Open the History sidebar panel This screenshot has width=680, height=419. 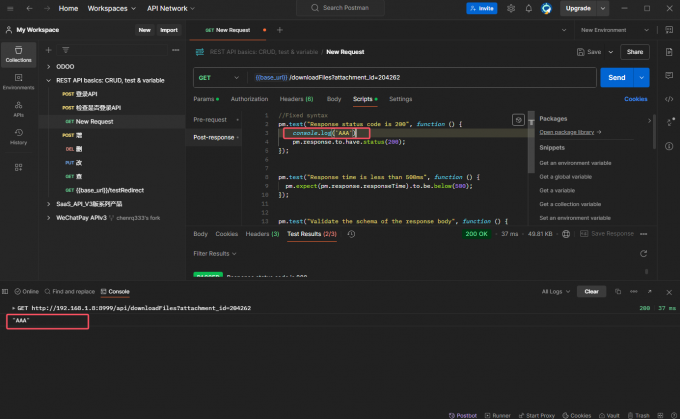(x=18, y=136)
